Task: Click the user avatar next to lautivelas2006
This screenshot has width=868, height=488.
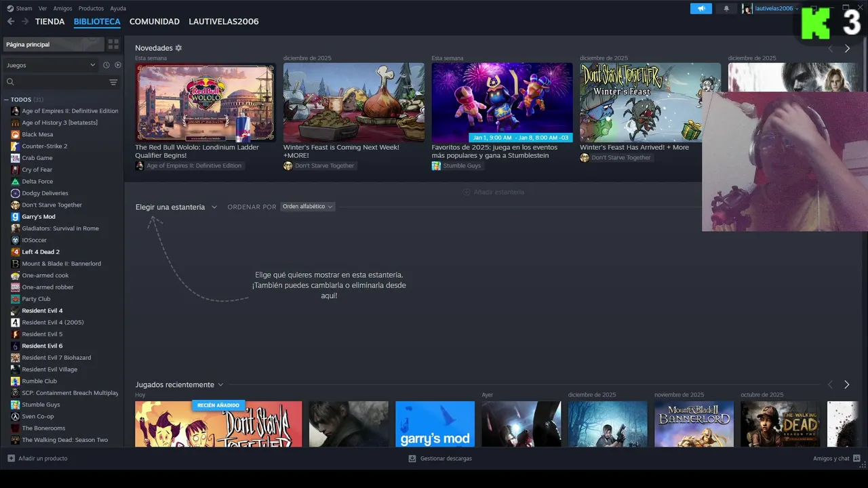Action: (747, 8)
